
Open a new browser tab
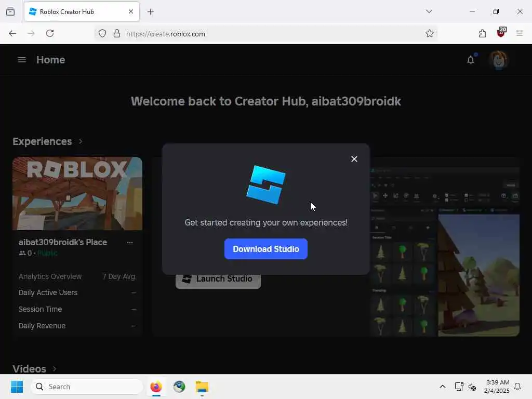(151, 12)
